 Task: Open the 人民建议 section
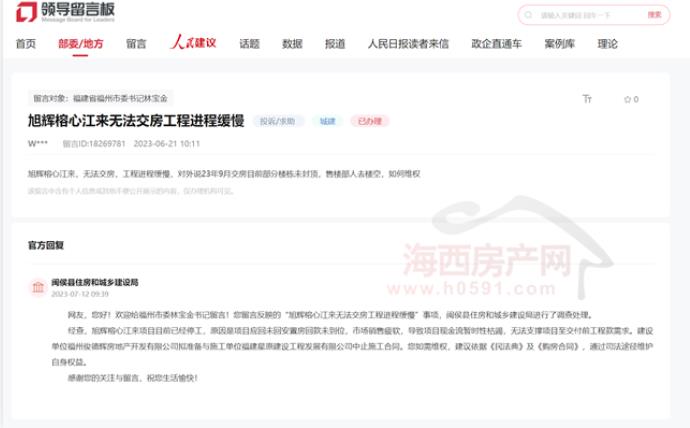pos(193,42)
